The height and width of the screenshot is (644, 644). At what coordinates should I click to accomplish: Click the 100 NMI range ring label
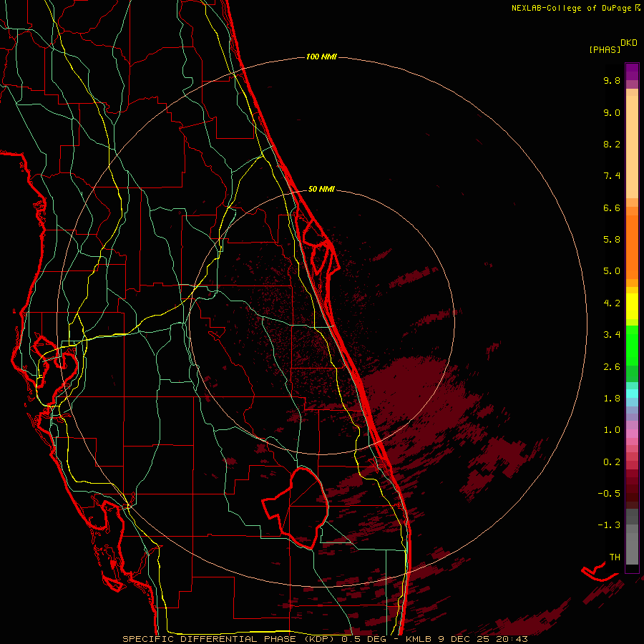coord(321,57)
